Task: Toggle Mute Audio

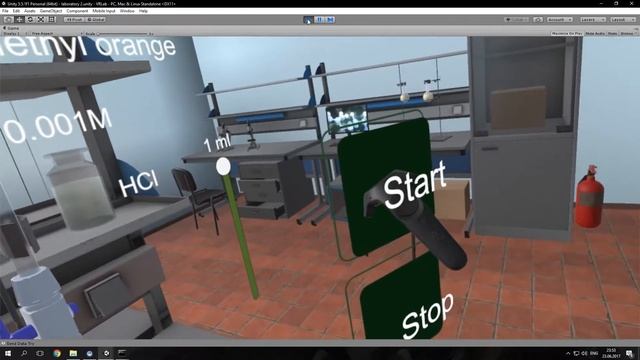Action: tap(595, 33)
